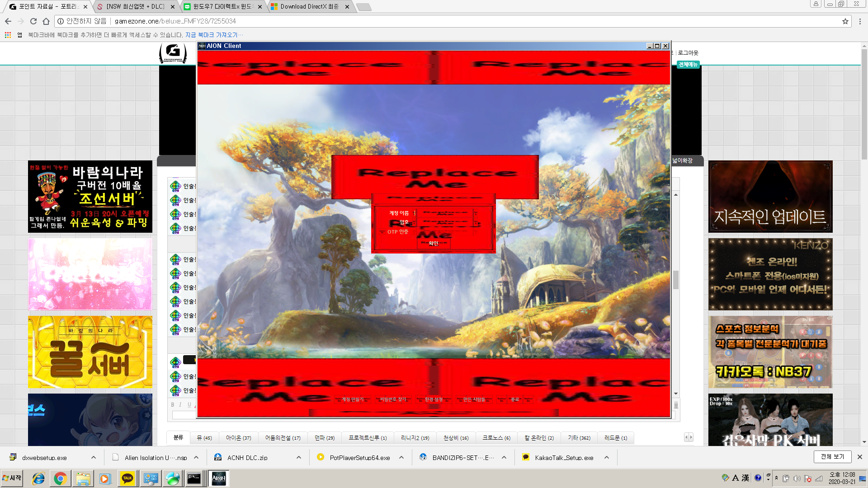Click 계정 만들기 in AION client
The height and width of the screenshot is (488, 868).
coord(352,399)
